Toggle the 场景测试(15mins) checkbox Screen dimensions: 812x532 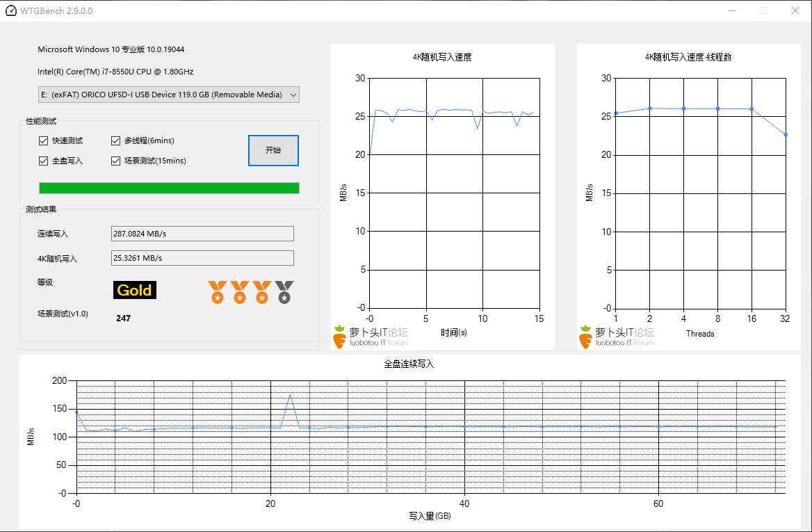(116, 161)
